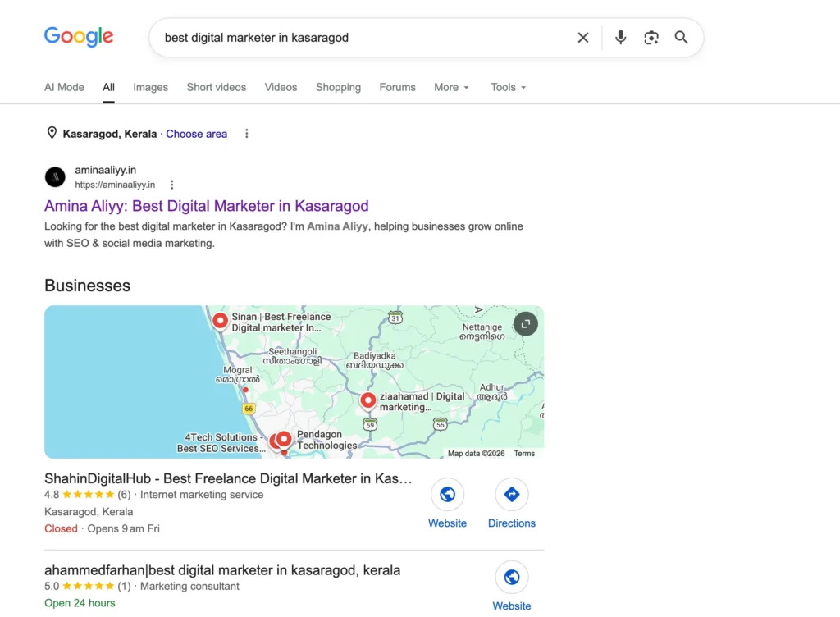Open Amina Aliyy: Best Digital Marketer in Kasaragod
Image resolution: width=840 pixels, height=617 pixels.
click(x=206, y=206)
